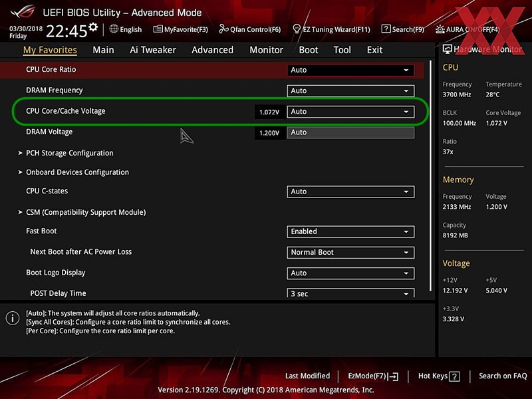Click the 3700 MHz CPU frequency value
This screenshot has height=399, width=532.
point(457,94)
